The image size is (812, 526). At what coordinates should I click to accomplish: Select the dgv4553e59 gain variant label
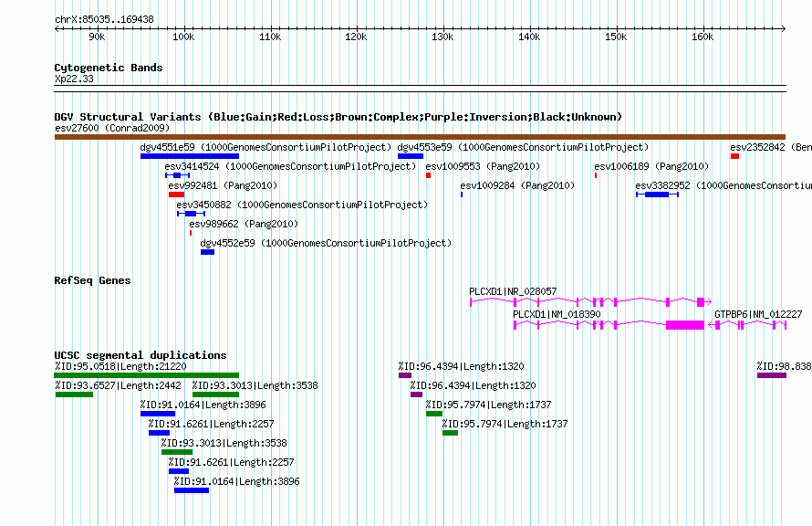pyautogui.click(x=523, y=147)
